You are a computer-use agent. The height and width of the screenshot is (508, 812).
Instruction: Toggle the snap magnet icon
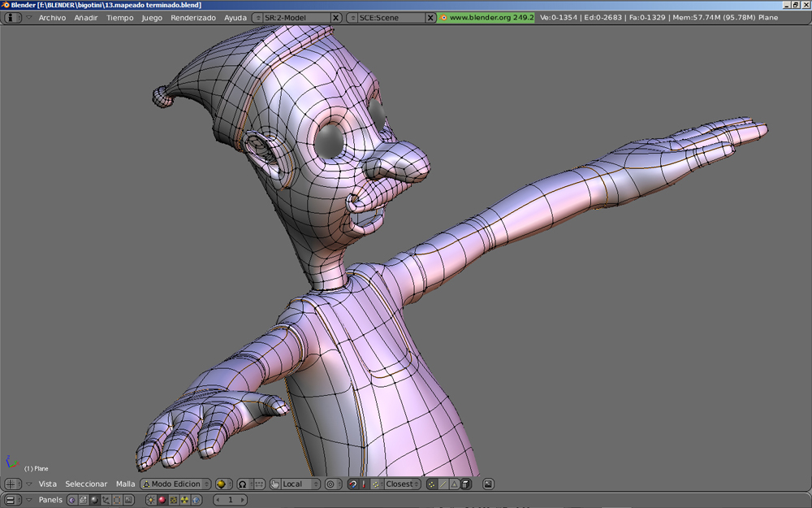click(352, 484)
